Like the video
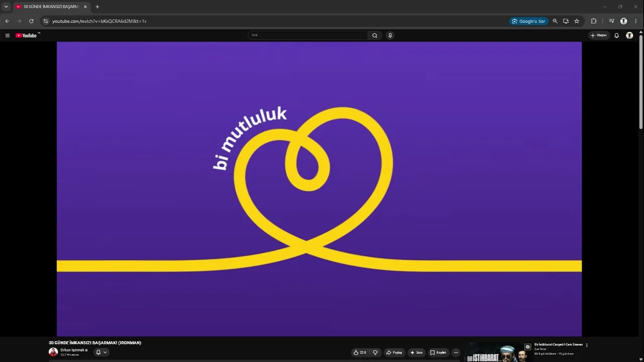This screenshot has width=644, height=362. (360, 352)
